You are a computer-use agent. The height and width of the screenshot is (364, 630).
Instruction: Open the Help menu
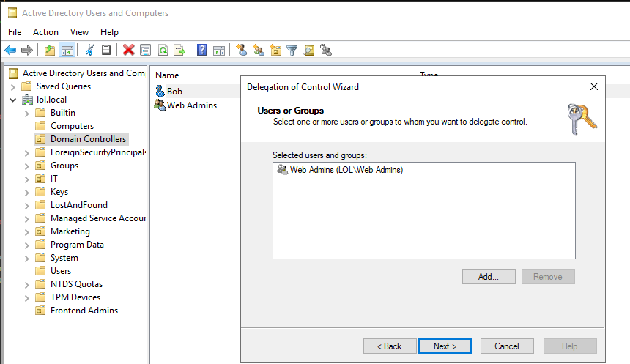click(x=109, y=32)
